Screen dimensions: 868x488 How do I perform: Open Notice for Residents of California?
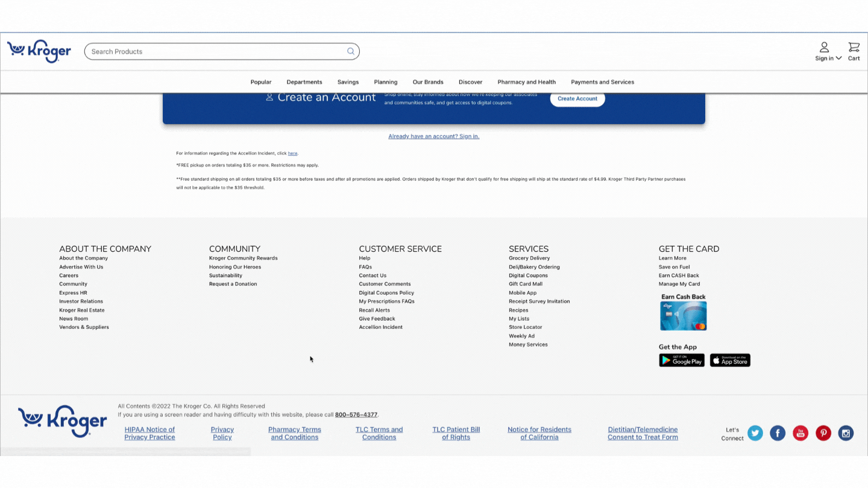(539, 433)
